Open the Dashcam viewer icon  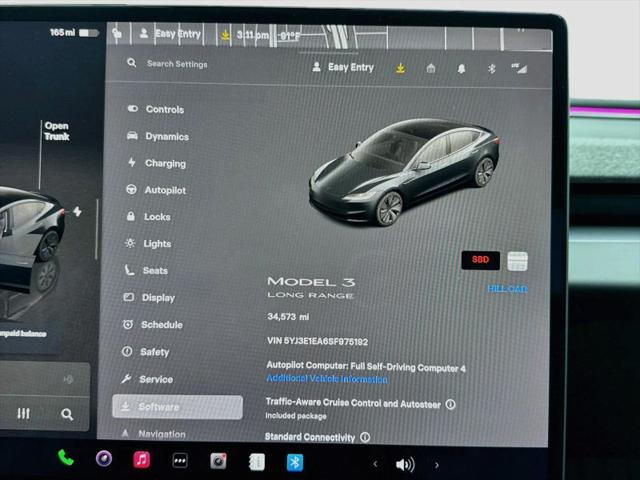(x=218, y=462)
